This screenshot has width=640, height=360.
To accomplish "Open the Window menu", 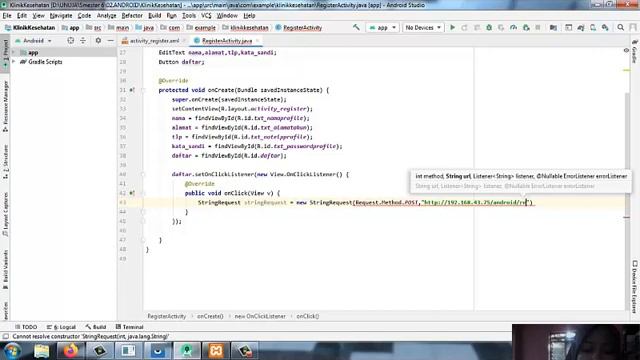I will tap(227, 16).
